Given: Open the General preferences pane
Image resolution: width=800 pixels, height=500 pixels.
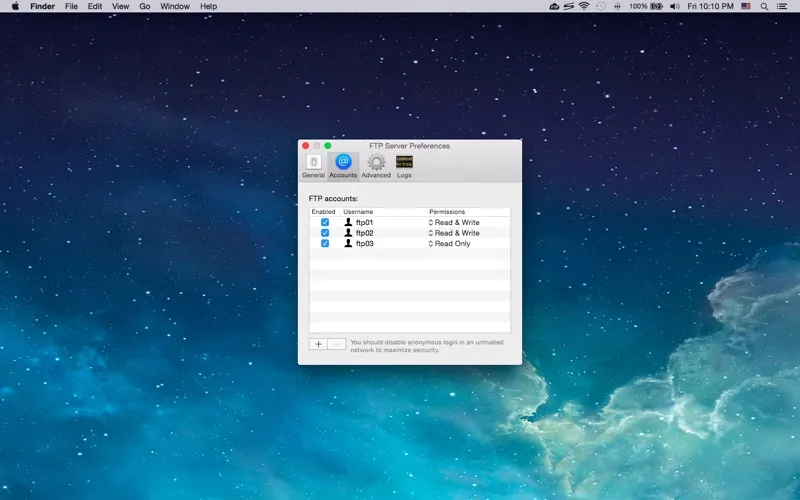Looking at the screenshot, I should [313, 165].
